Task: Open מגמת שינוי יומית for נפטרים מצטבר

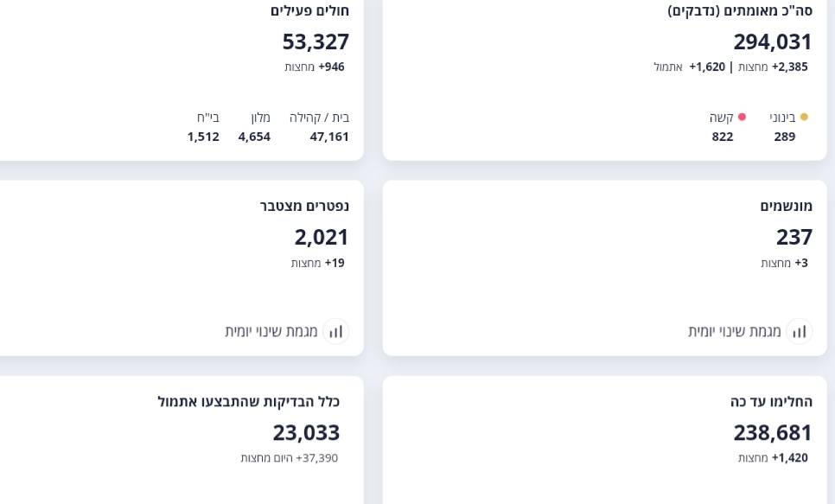Action: pos(271,331)
